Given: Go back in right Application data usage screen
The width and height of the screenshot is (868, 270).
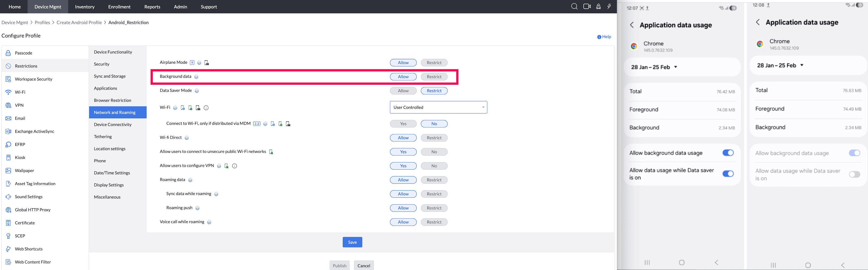Looking at the screenshot, I should [x=758, y=22].
